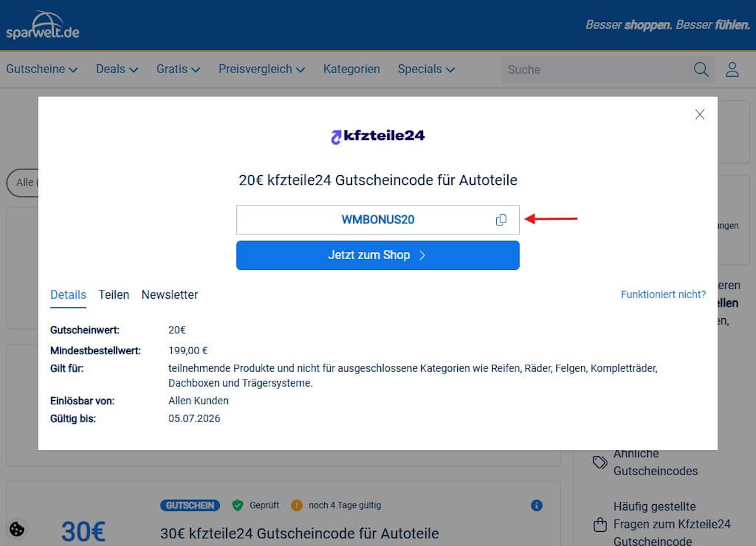
Task: Open Häufig gestellte Fragen zum Kfzteile24 link
Action: (x=672, y=524)
